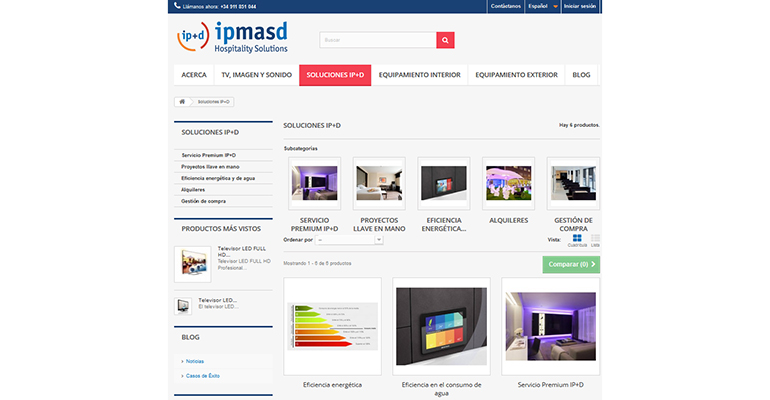Click 'Mostrando 1 - 6 de 6 productos' text
The image size is (770, 400).
(317, 264)
